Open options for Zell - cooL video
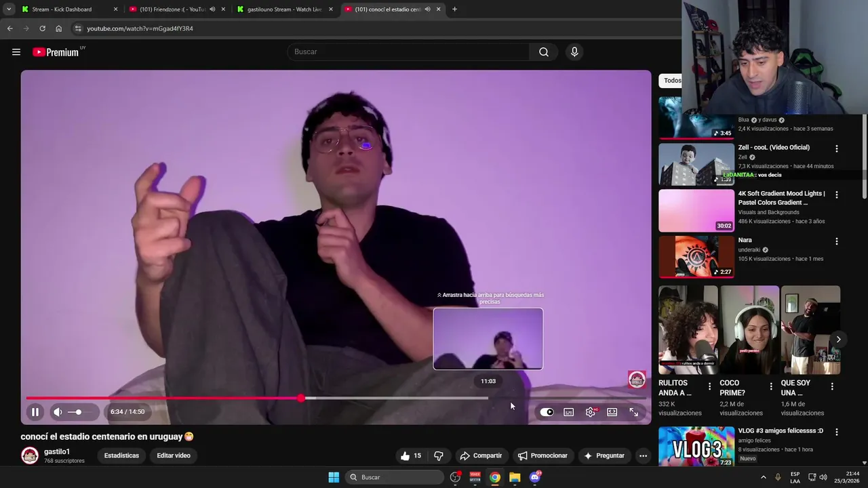This screenshot has height=488, width=868. [x=836, y=148]
